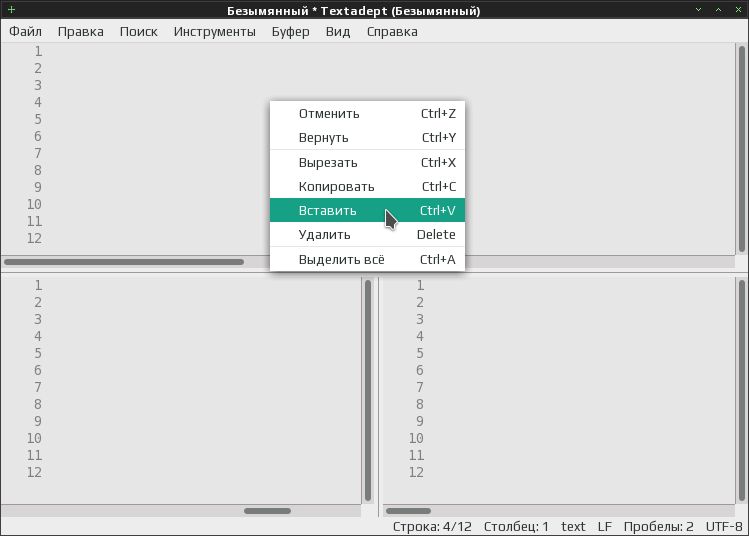
Task: Click the bottom-right pane horizontal scrollbar thumb
Action: 408,511
